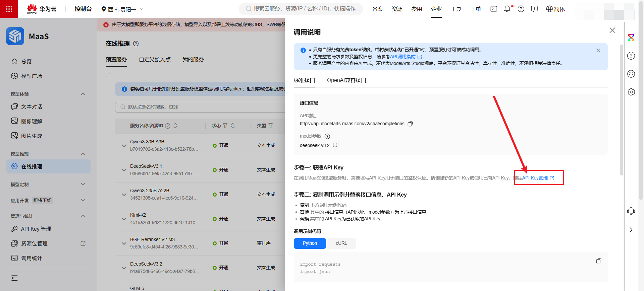Close the 调用说明 panel
This screenshot has height=291, width=644.
(612, 30)
